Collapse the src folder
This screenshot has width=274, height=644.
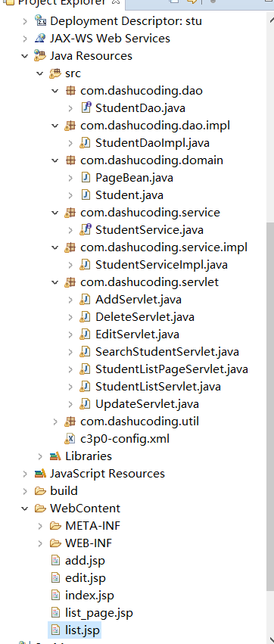(x=40, y=73)
